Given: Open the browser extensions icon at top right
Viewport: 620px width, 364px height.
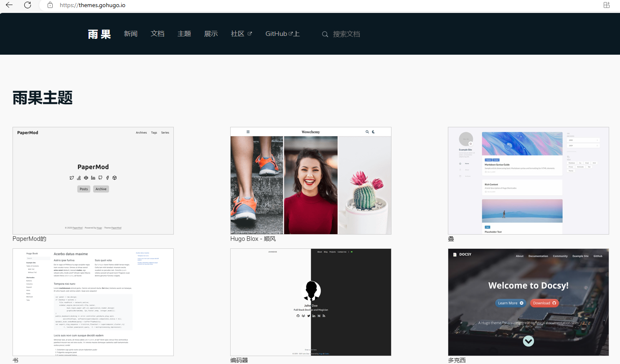Looking at the screenshot, I should click(x=607, y=5).
